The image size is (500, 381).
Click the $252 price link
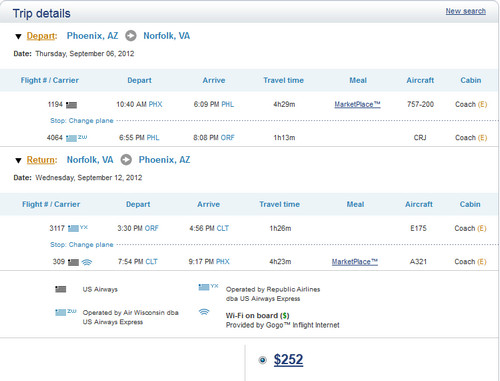point(288,360)
